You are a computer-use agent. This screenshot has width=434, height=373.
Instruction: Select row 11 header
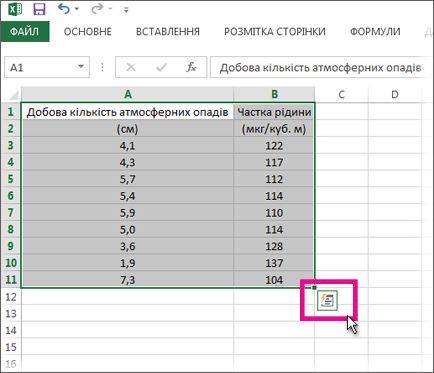(x=11, y=280)
